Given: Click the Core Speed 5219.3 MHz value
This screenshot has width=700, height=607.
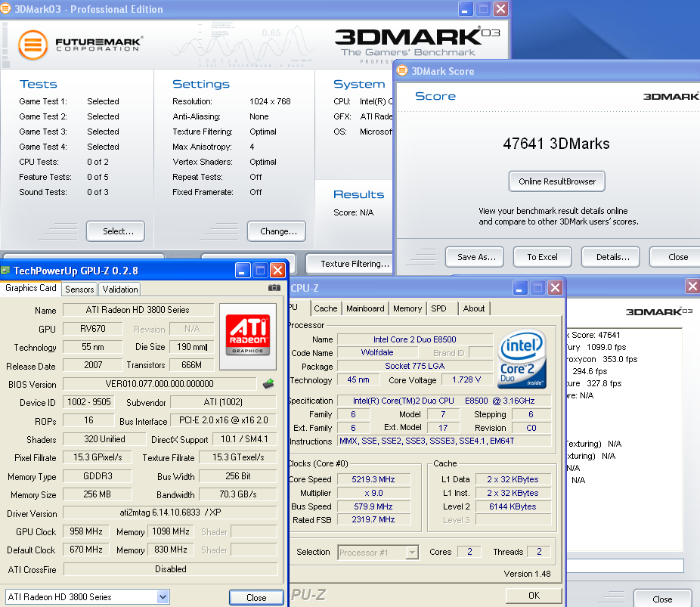Looking at the screenshot, I should [373, 479].
